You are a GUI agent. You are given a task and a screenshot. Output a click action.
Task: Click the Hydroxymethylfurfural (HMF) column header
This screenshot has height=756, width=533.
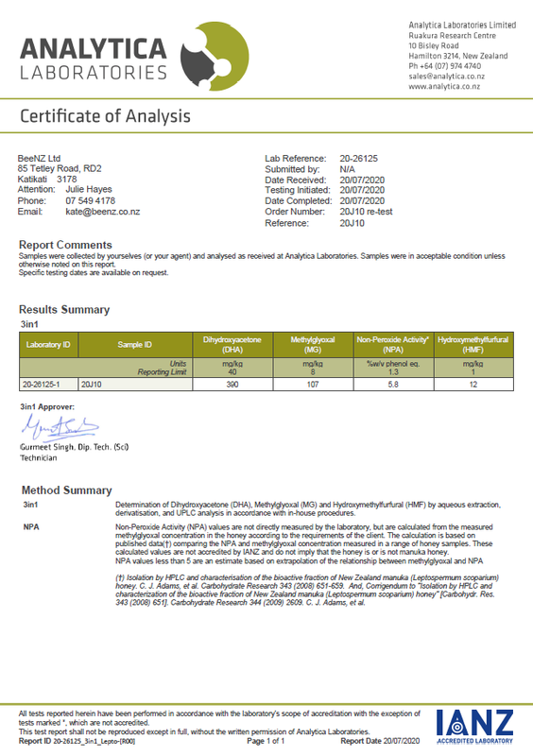pos(473,345)
